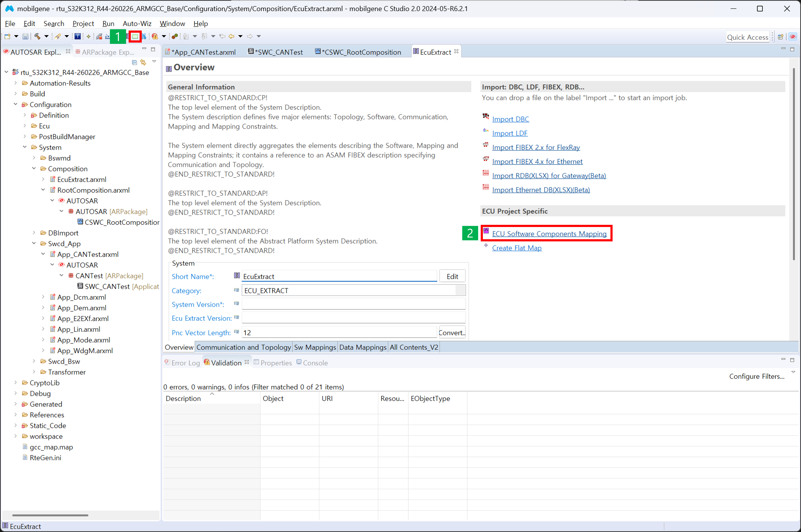Switch to the *SWC_CANTest editor tab

tap(275, 52)
